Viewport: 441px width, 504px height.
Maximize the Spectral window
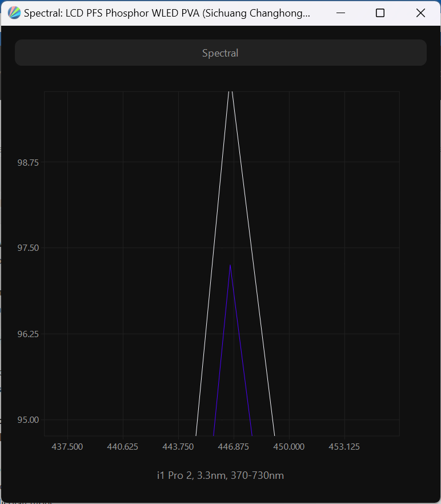(380, 13)
